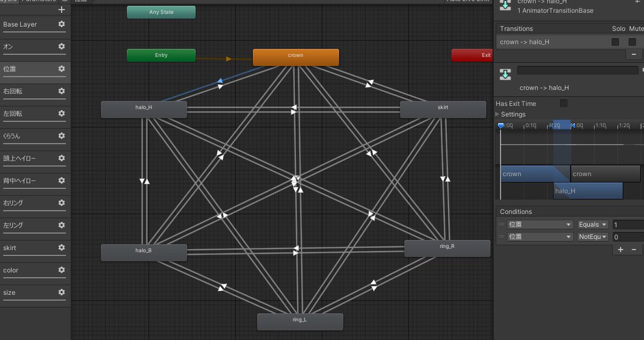Select the orange crown state node

(296, 57)
